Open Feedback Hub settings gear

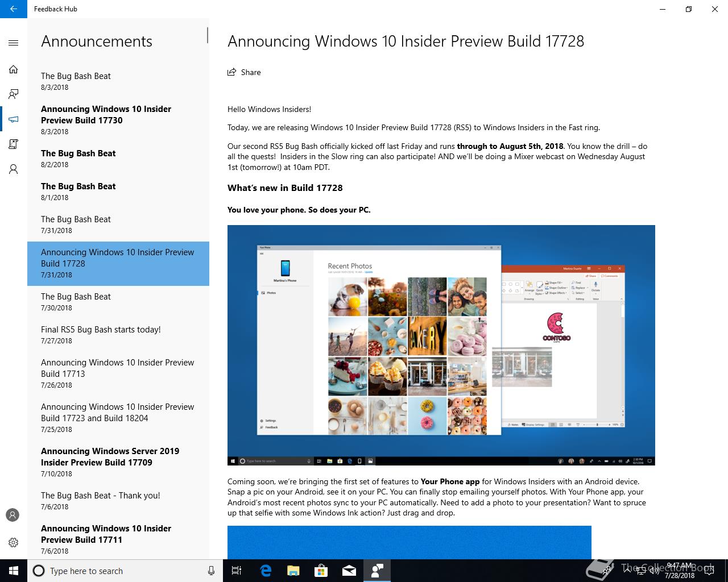tap(14, 542)
